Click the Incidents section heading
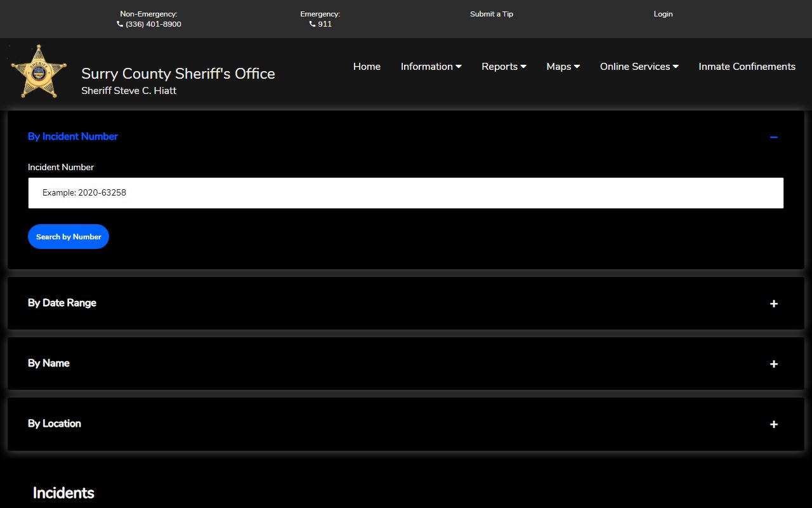Image resolution: width=812 pixels, height=508 pixels. [x=63, y=493]
